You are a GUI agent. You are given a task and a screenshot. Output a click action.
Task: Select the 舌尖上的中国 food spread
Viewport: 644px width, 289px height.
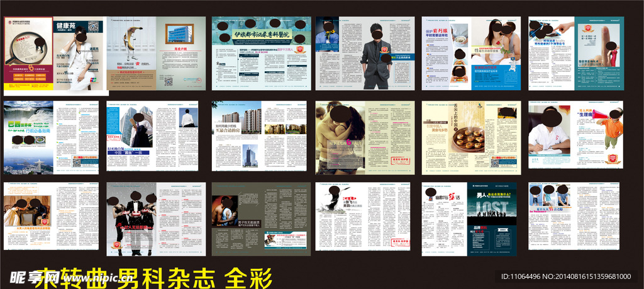472,138
